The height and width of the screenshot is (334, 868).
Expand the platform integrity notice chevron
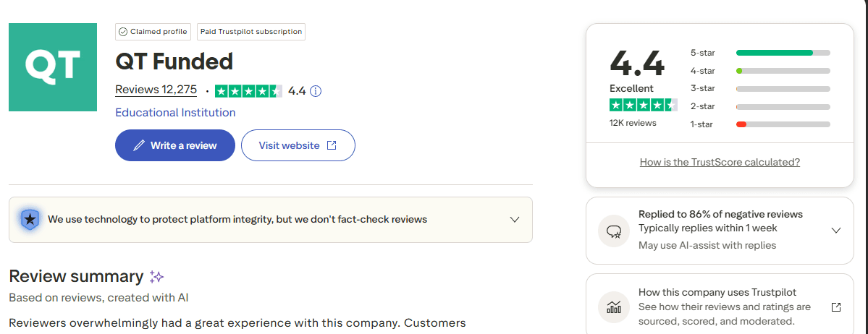click(x=515, y=219)
